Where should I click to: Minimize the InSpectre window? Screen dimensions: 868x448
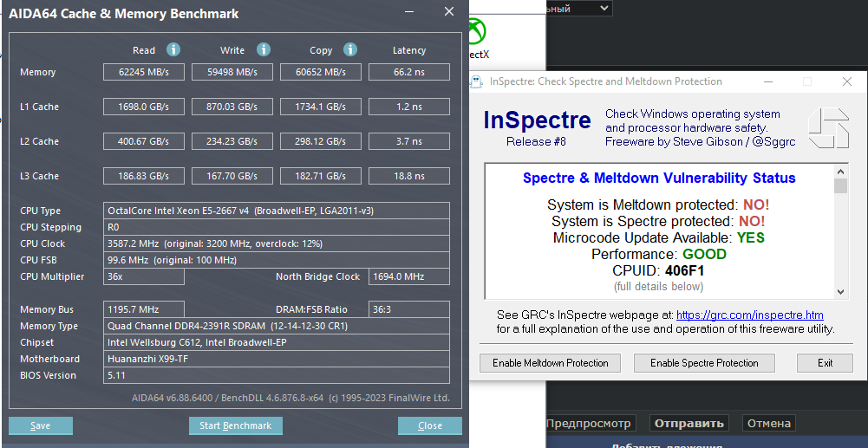(x=767, y=81)
